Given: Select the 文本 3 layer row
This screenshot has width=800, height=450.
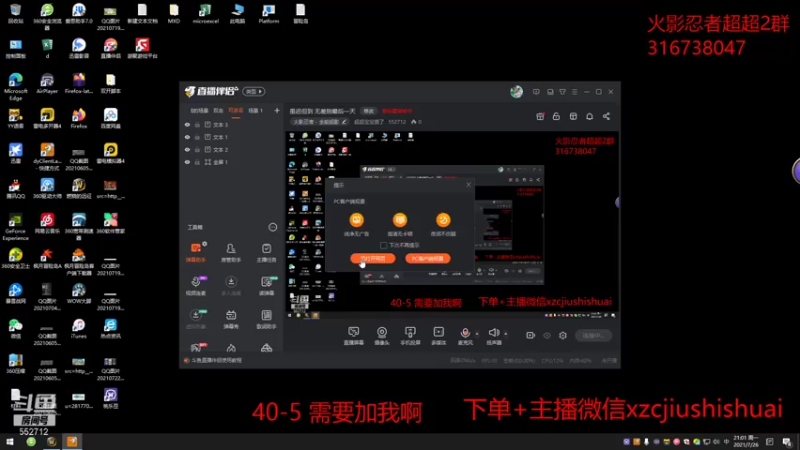Looking at the screenshot, I should [x=231, y=124].
